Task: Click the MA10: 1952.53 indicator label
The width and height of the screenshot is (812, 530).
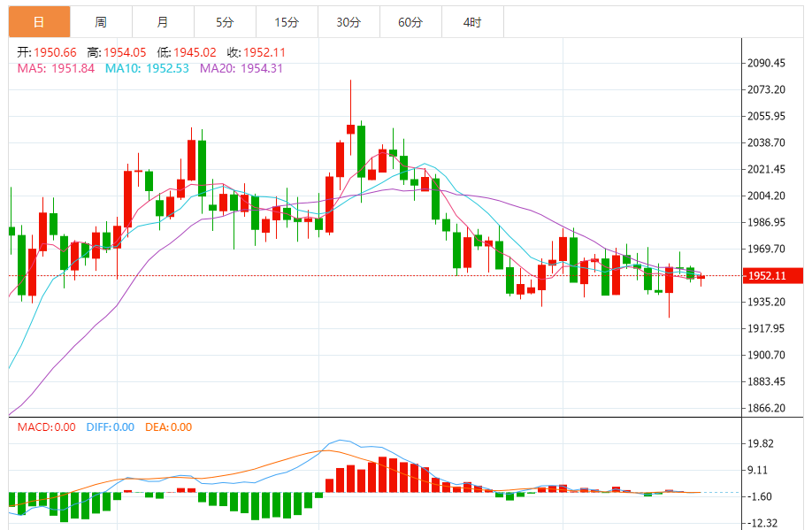Action: [147, 68]
